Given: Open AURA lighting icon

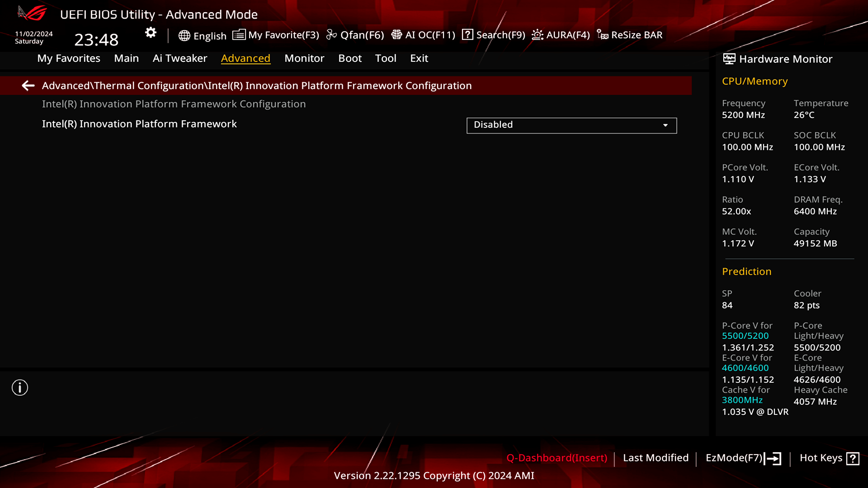Looking at the screenshot, I should [537, 35].
